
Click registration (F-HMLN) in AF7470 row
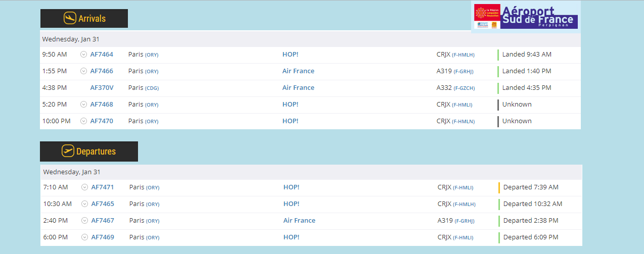pos(462,122)
